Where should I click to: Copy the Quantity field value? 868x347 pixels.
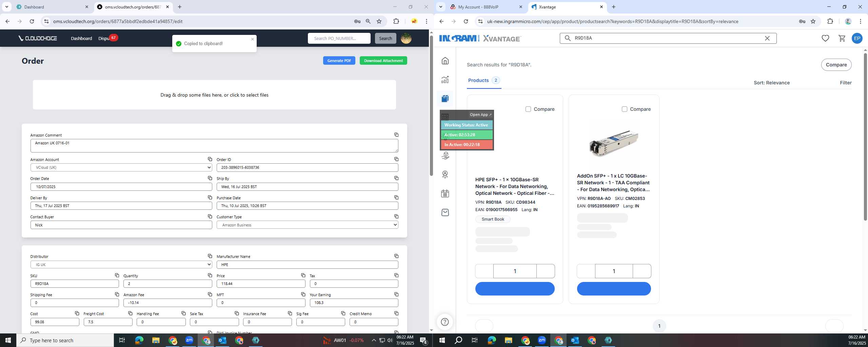tap(210, 275)
